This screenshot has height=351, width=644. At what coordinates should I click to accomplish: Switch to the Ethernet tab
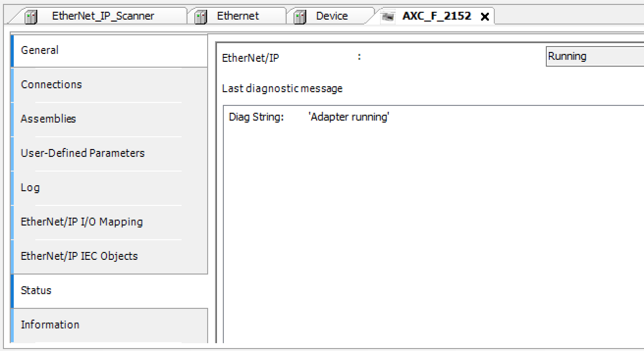237,16
